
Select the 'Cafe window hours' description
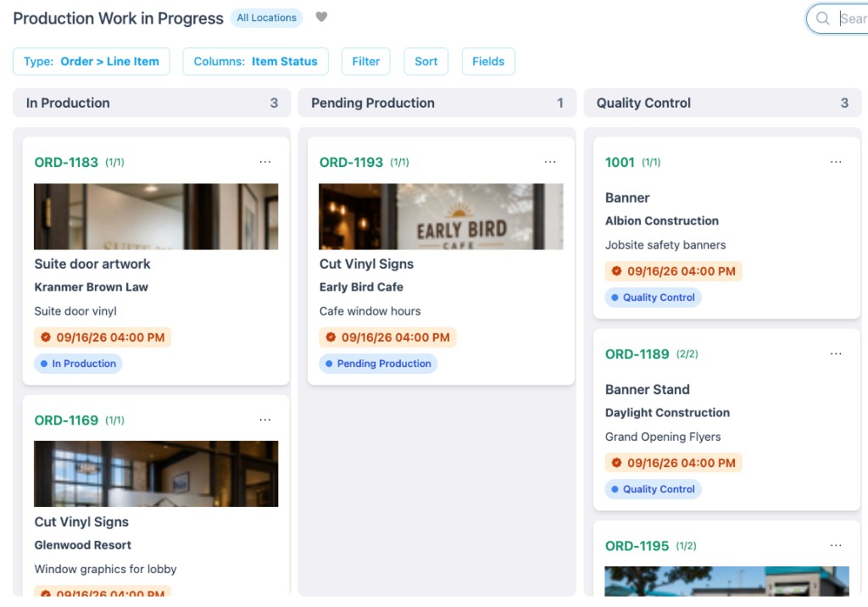pyautogui.click(x=370, y=310)
